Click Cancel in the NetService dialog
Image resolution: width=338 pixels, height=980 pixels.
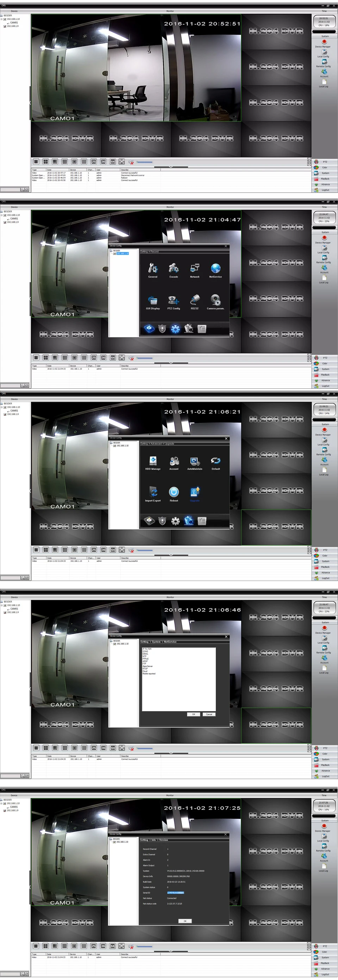(x=209, y=714)
